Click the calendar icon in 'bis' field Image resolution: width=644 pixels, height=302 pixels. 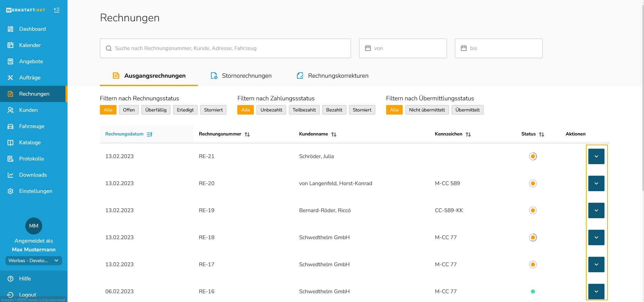point(464,48)
